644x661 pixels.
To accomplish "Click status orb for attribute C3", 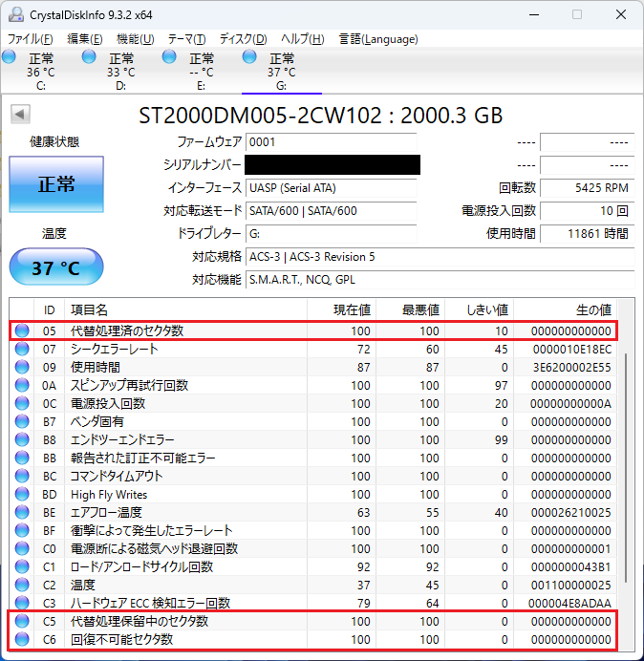I will [22, 603].
